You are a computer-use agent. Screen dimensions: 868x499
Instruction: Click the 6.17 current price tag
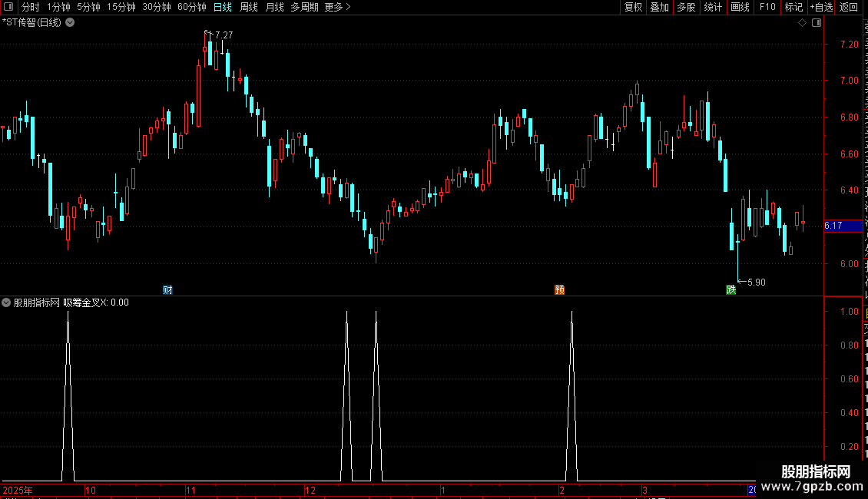tap(843, 226)
